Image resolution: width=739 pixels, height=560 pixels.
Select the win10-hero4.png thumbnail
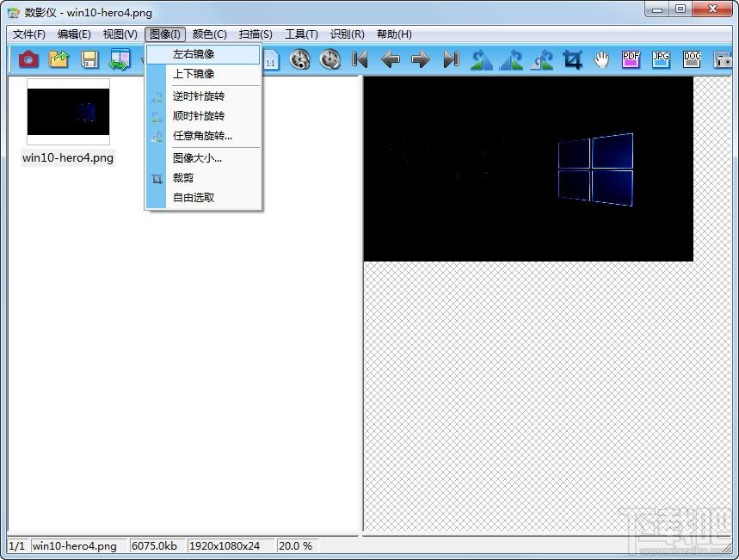tap(68, 112)
